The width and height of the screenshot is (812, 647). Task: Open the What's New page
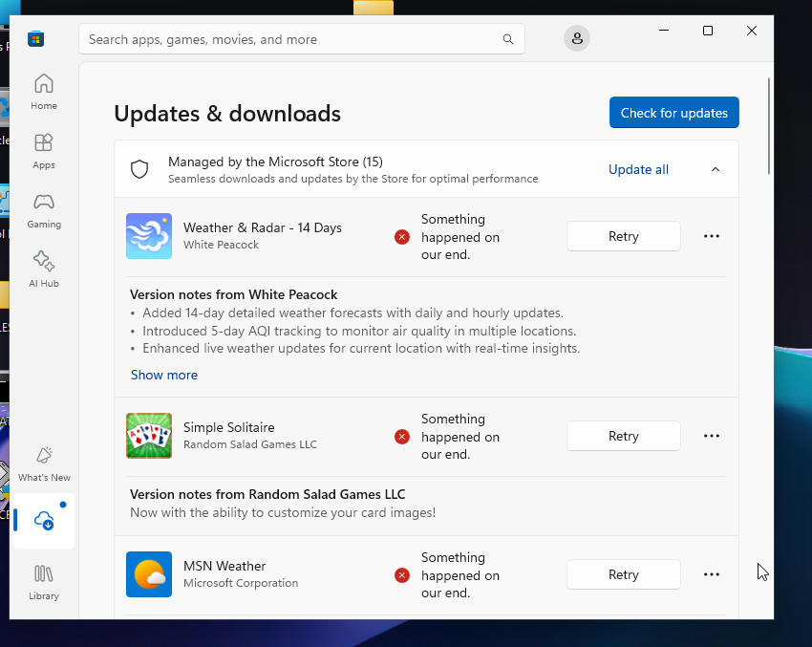point(44,464)
